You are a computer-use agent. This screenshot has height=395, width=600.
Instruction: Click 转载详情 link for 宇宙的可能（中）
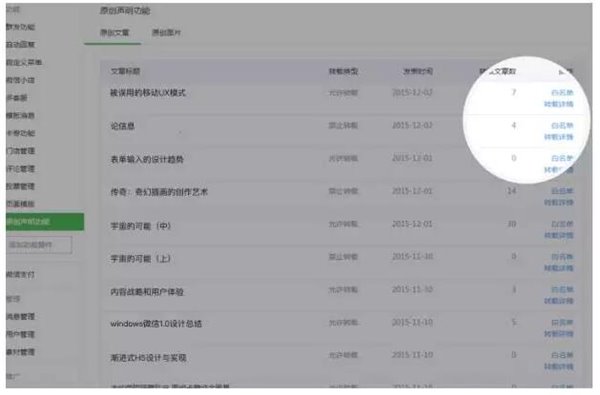pyautogui.click(x=559, y=235)
